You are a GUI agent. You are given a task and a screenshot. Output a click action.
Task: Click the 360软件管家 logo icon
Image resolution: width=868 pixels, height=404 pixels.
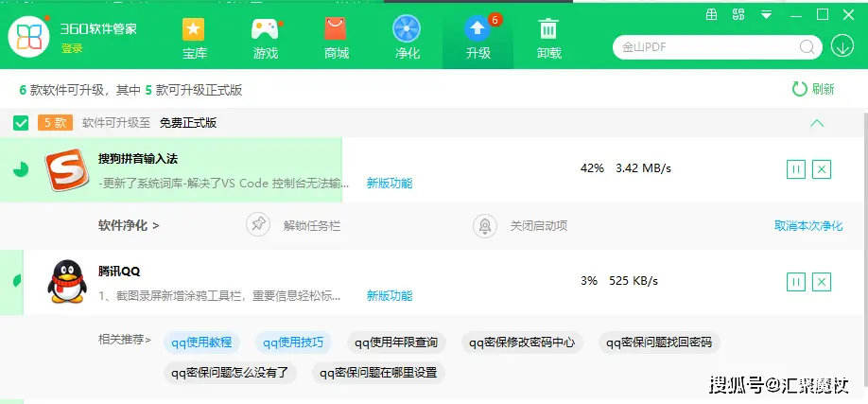click(28, 36)
